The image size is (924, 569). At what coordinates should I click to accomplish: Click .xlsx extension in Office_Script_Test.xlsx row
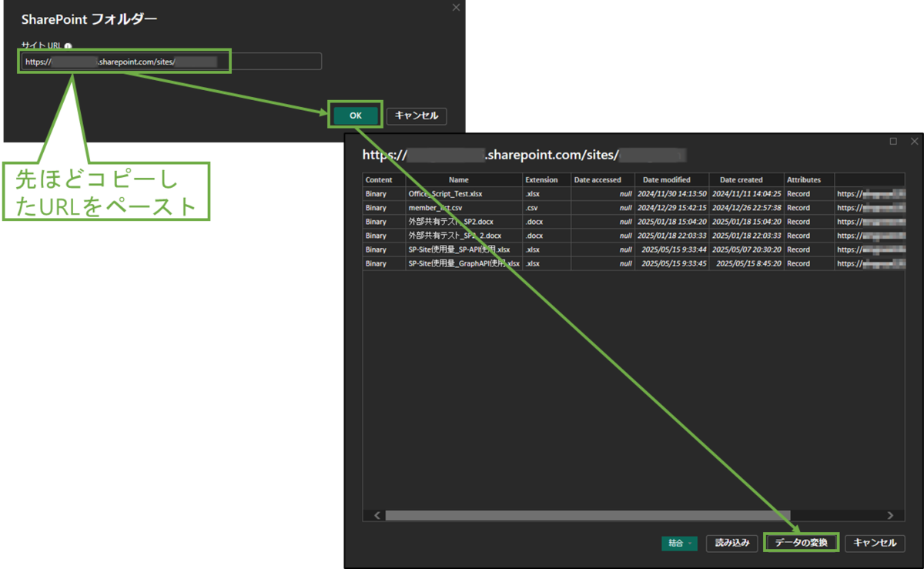546,194
